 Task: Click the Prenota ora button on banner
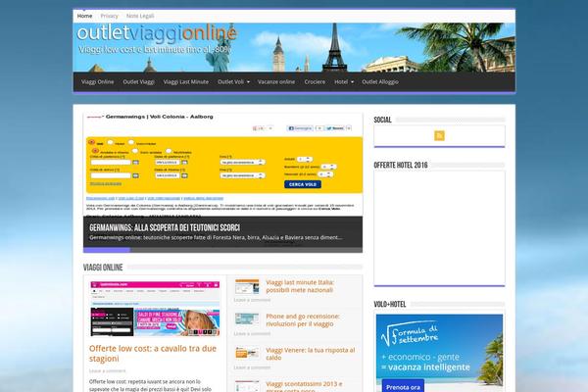[x=403, y=387]
